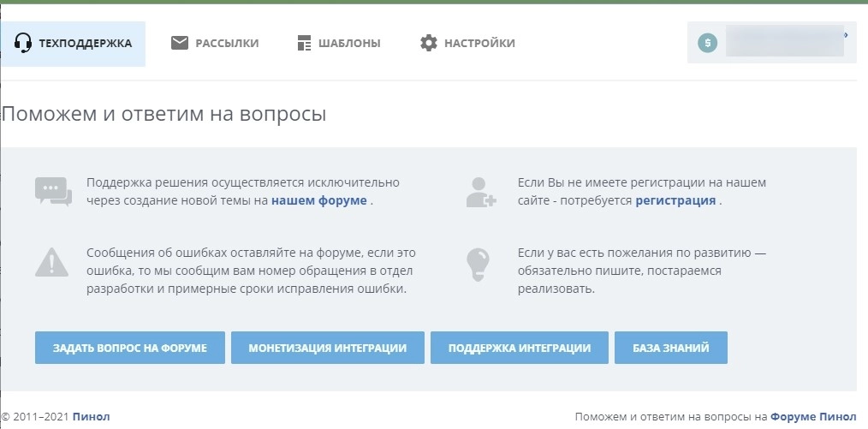Click the envelope icon next to Рассылки
The width and height of the screenshot is (868, 429).
(x=180, y=43)
